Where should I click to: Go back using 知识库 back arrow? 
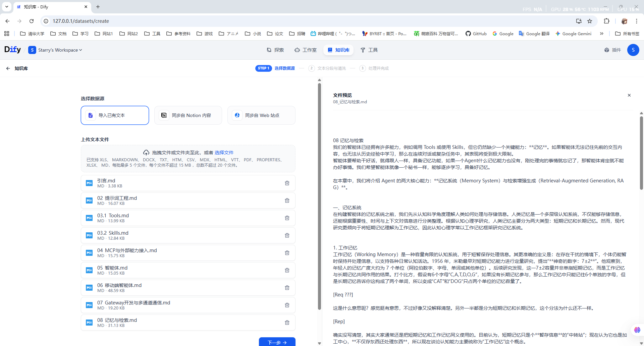pyautogui.click(x=8, y=68)
